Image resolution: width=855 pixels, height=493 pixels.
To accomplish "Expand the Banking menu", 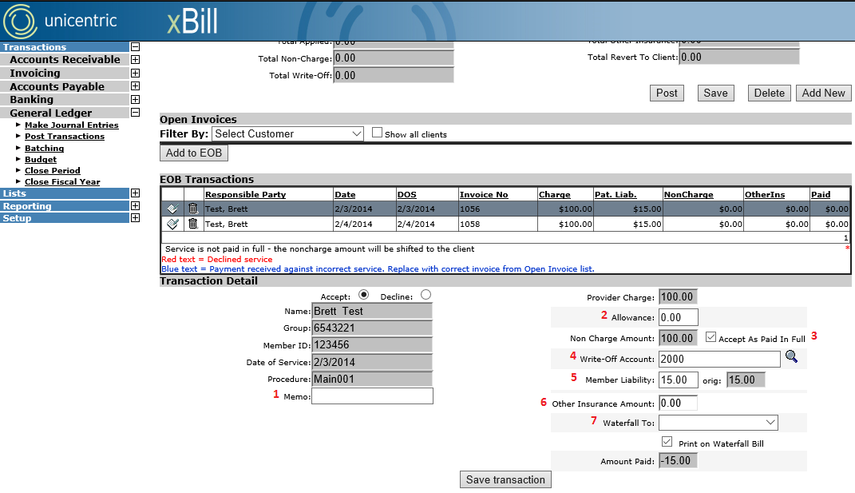I will (135, 99).
